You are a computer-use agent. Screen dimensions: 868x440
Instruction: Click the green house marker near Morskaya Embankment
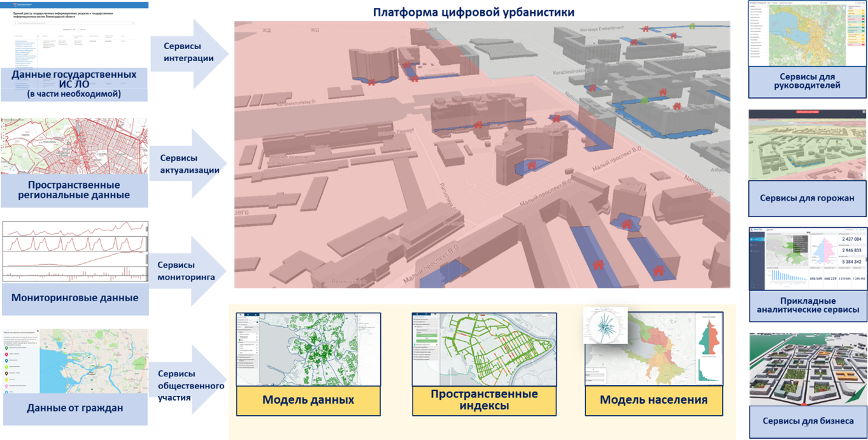[x=691, y=25]
